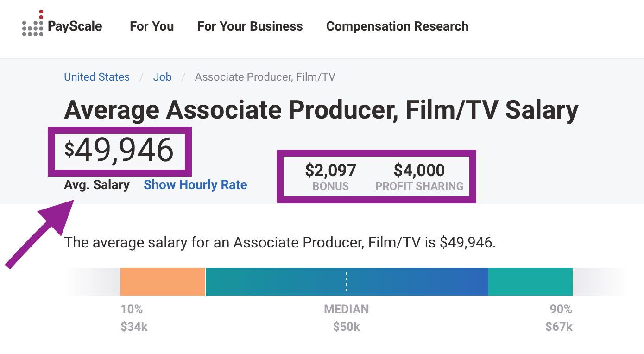Click the $4,000 profit sharing amount
The height and width of the screenshot is (354, 644).
click(419, 171)
